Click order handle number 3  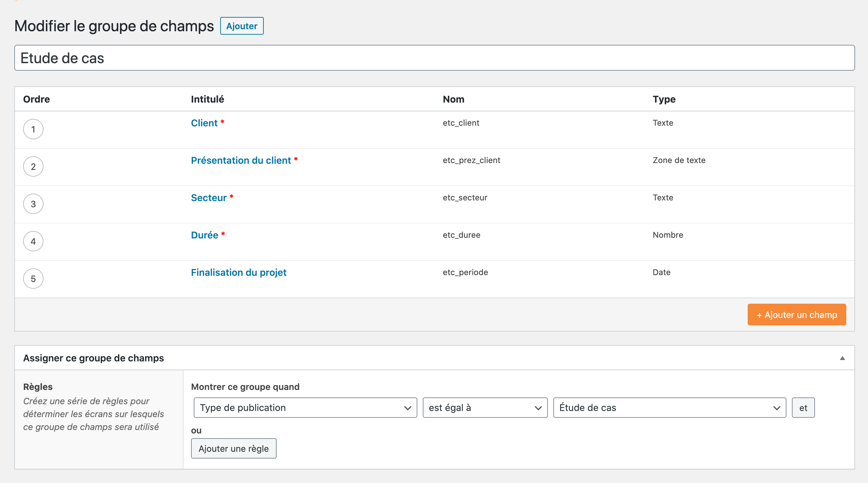(33, 204)
